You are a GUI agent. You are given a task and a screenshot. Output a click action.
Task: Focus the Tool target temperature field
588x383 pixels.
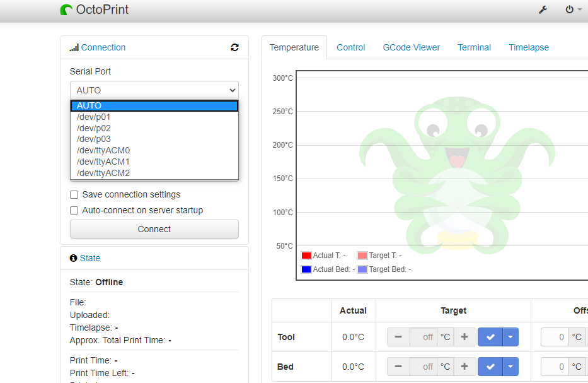(424, 337)
